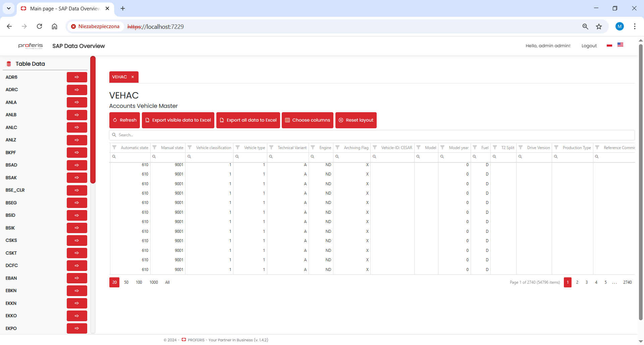
Task: Open filter for Vehicle-ID: CESAR column
Action: pos(375,147)
